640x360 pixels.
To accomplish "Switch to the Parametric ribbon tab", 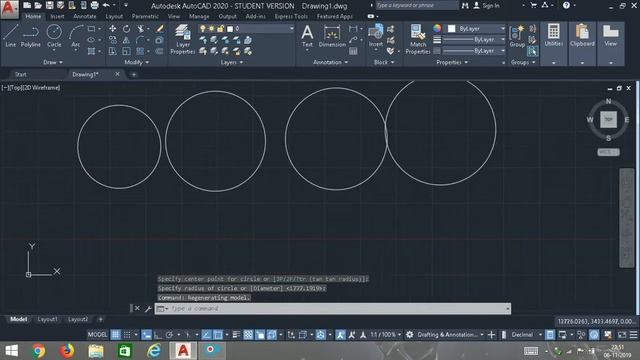I will click(x=145, y=16).
